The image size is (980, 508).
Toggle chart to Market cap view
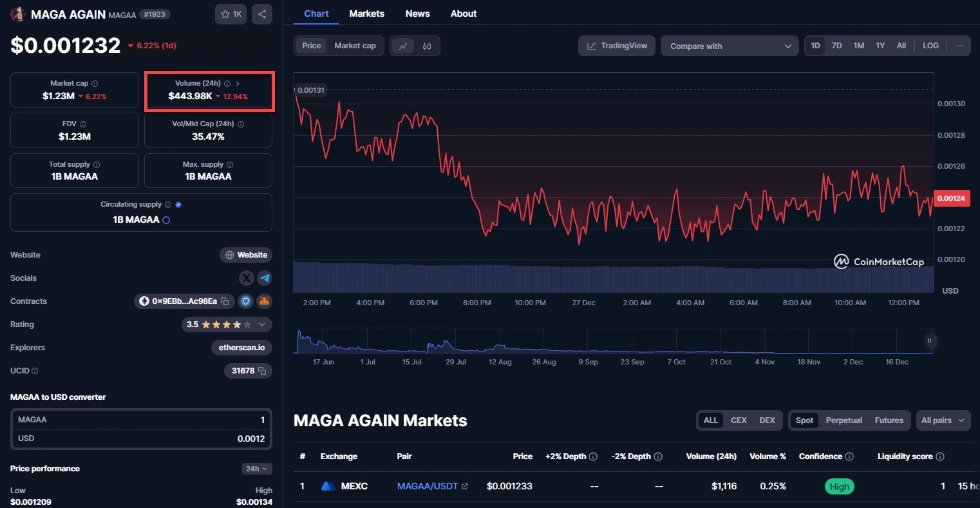click(355, 46)
